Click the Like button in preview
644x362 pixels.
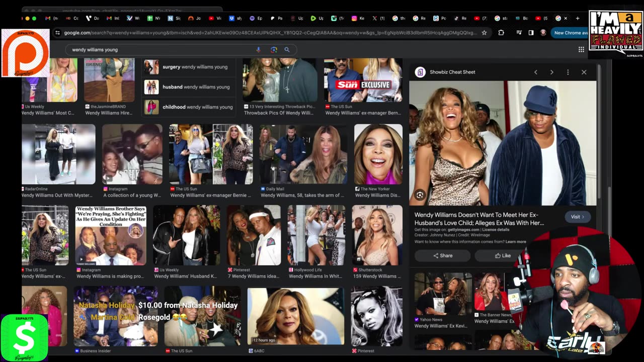pyautogui.click(x=502, y=255)
